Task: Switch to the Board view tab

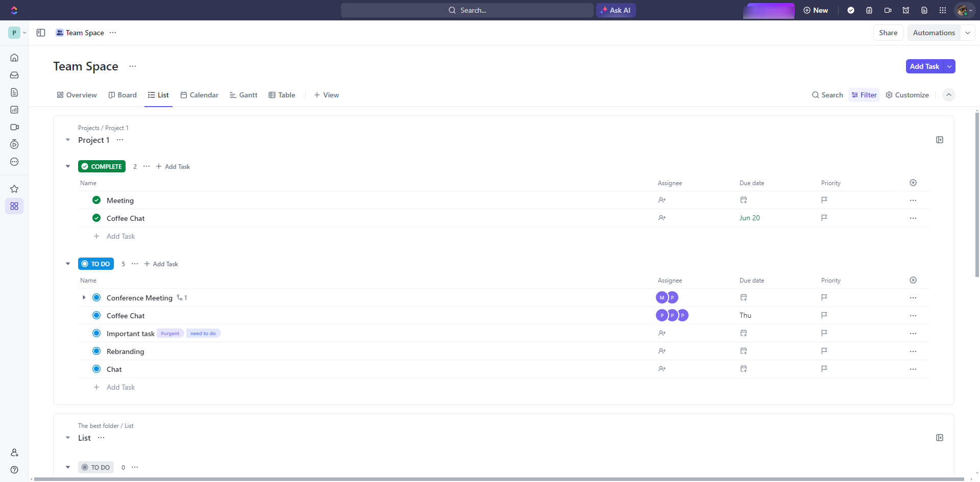Action: (x=122, y=95)
